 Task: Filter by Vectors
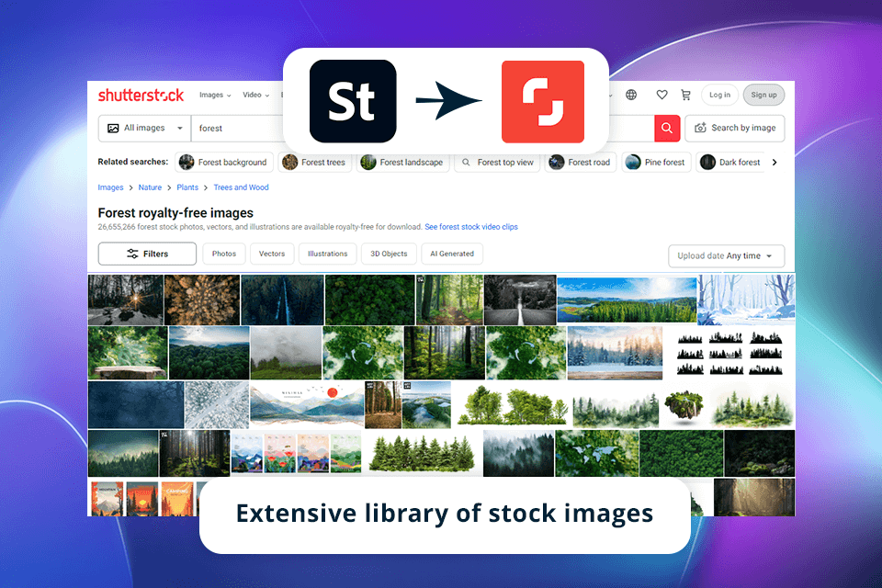[272, 254]
